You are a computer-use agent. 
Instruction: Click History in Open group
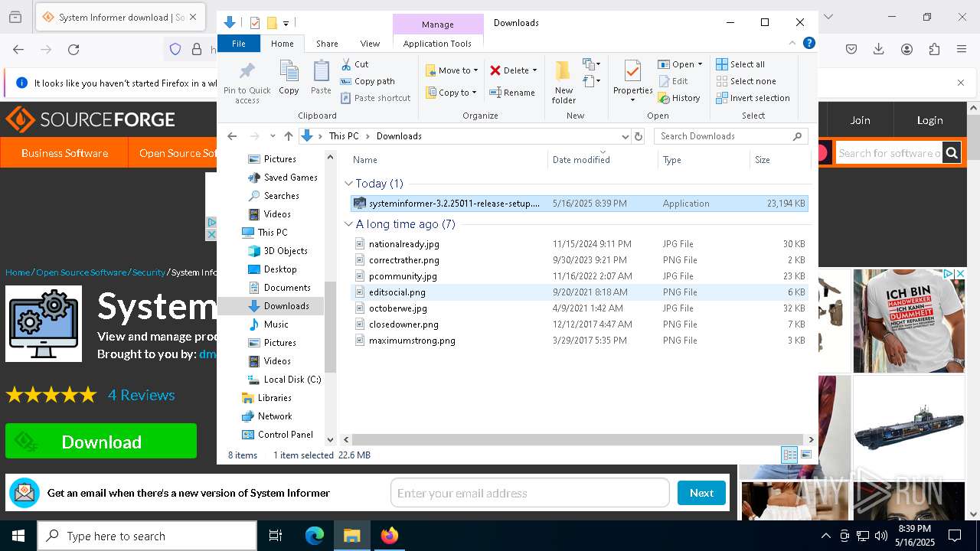(x=679, y=98)
